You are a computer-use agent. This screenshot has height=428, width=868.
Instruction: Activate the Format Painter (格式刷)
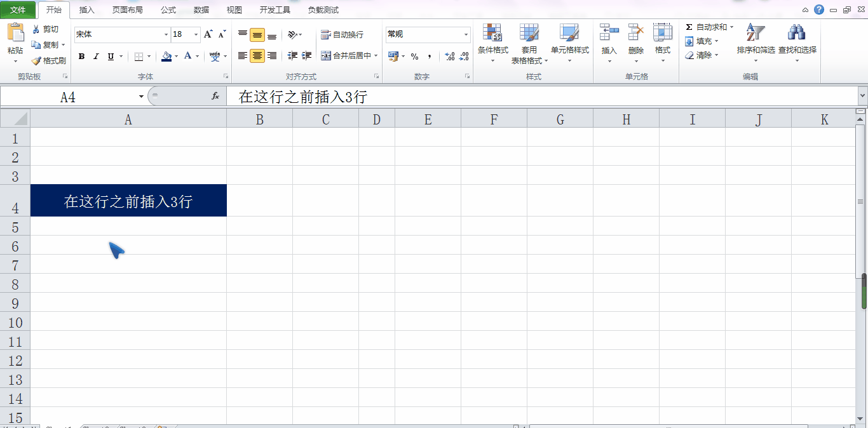pos(48,61)
